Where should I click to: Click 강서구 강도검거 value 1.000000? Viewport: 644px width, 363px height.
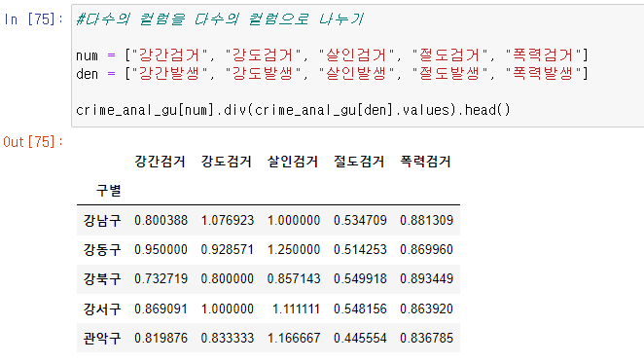[228, 309]
